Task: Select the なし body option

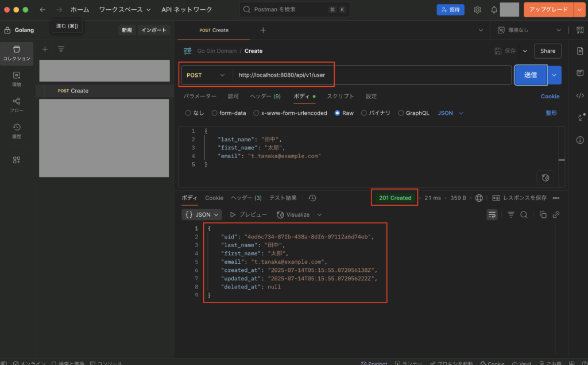Action: [x=194, y=113]
